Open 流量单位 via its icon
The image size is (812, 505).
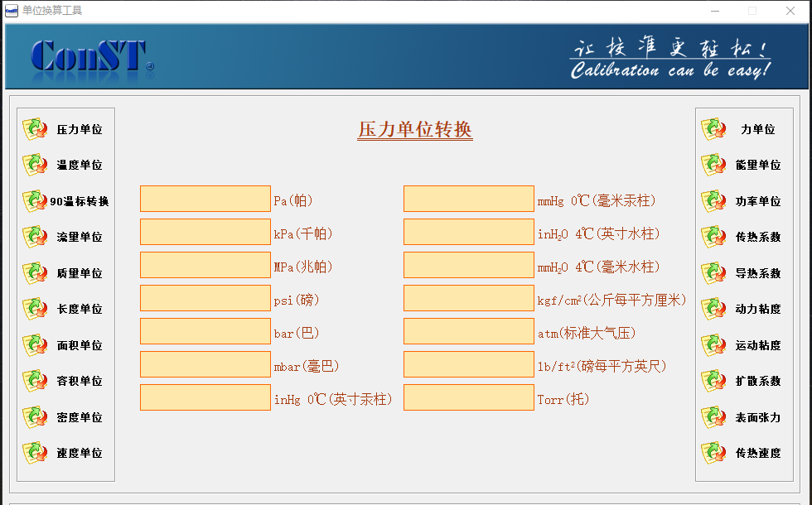point(35,237)
